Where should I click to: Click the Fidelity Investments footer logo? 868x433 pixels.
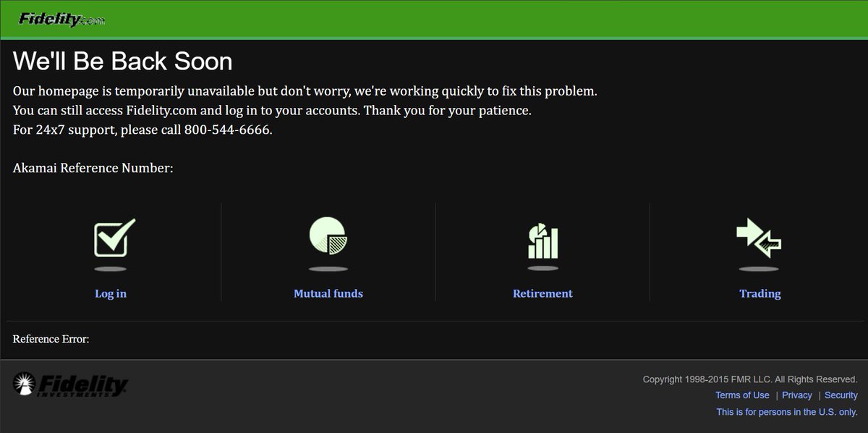[x=70, y=384]
